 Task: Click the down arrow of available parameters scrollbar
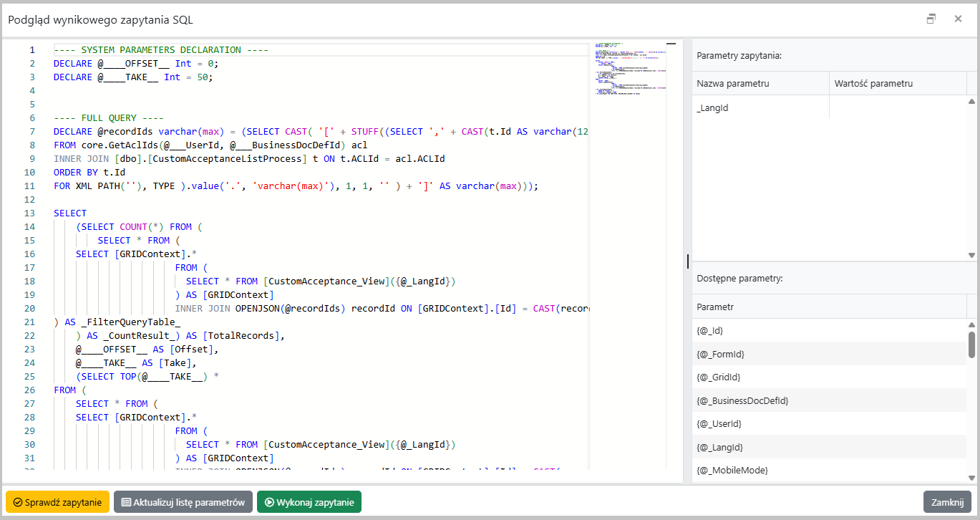971,478
